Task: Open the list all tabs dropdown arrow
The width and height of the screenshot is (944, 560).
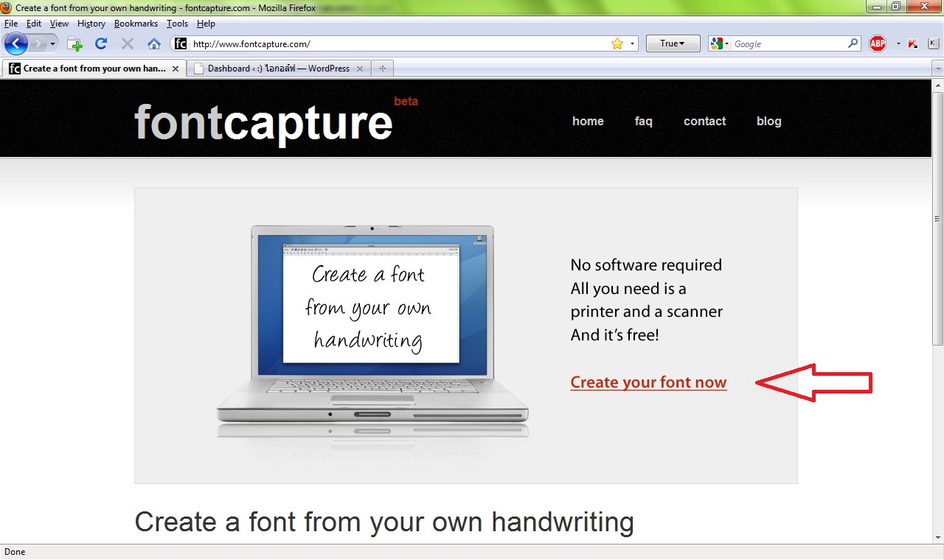Action: tap(937, 69)
